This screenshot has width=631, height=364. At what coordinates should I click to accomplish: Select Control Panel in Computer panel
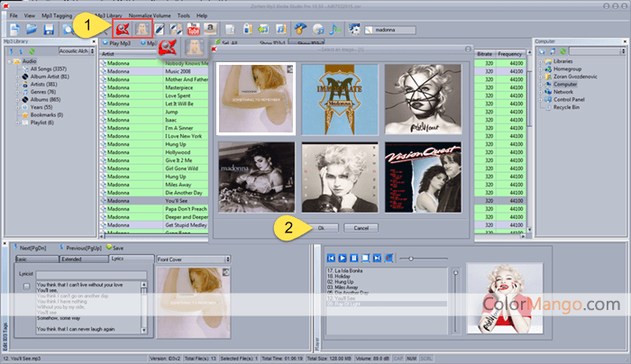click(569, 100)
